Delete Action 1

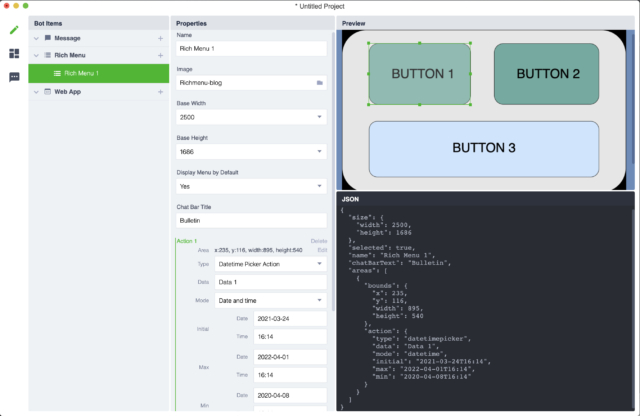click(319, 241)
